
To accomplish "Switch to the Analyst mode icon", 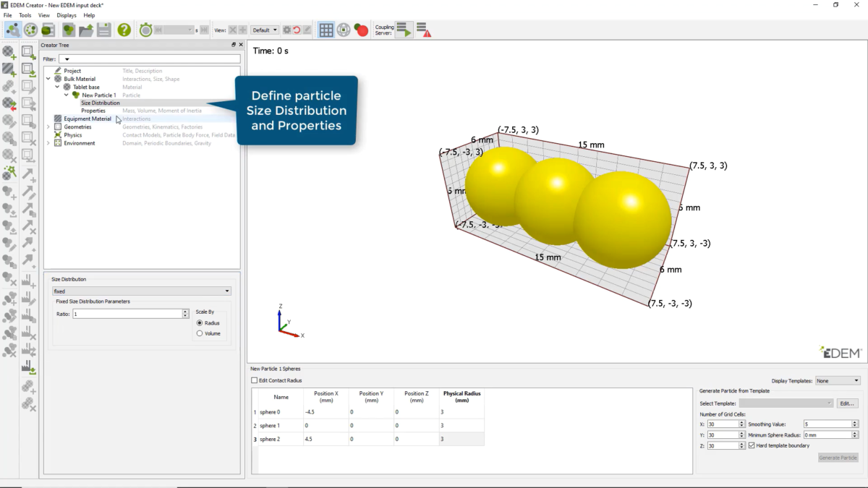I will coord(48,30).
